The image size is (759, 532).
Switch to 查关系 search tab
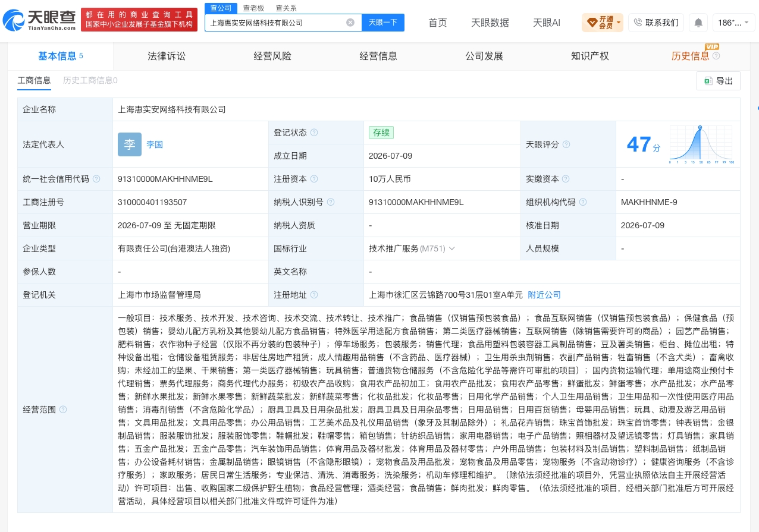[286, 8]
